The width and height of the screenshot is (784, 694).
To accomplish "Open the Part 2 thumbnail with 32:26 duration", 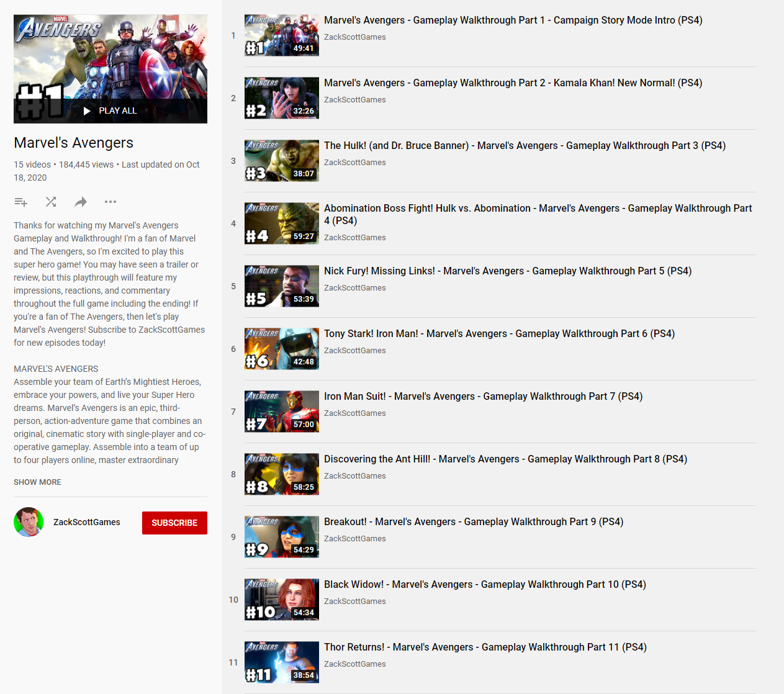I will point(282,98).
